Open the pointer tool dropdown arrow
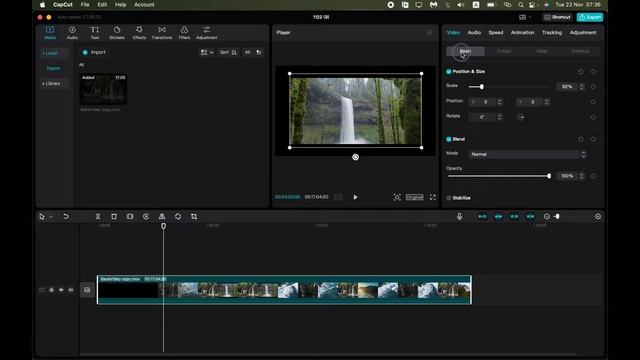This screenshot has width=640, height=360. click(x=51, y=217)
